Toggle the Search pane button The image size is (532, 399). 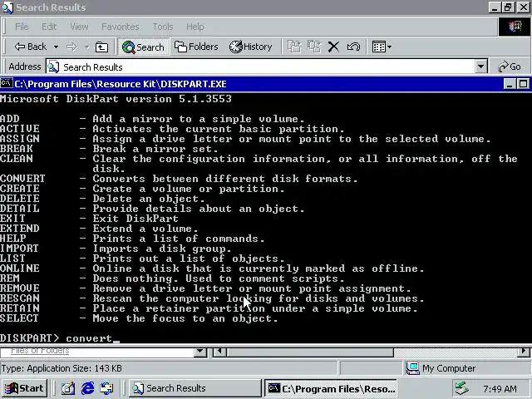(143, 47)
